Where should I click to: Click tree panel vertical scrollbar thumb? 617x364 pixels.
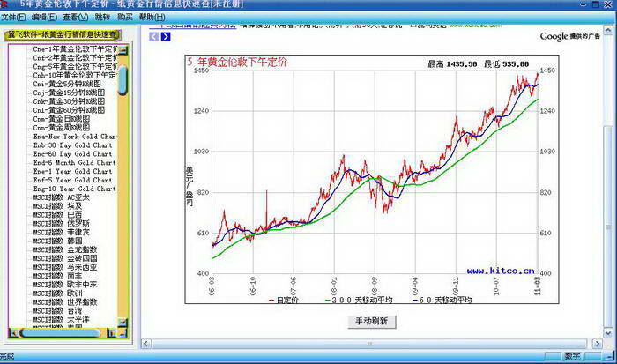[123, 81]
